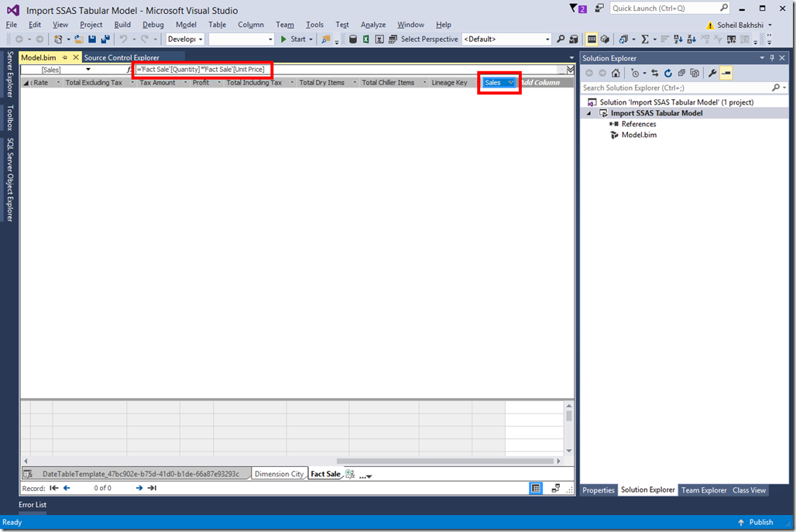Save the model with the single disk icon

[x=92, y=39]
